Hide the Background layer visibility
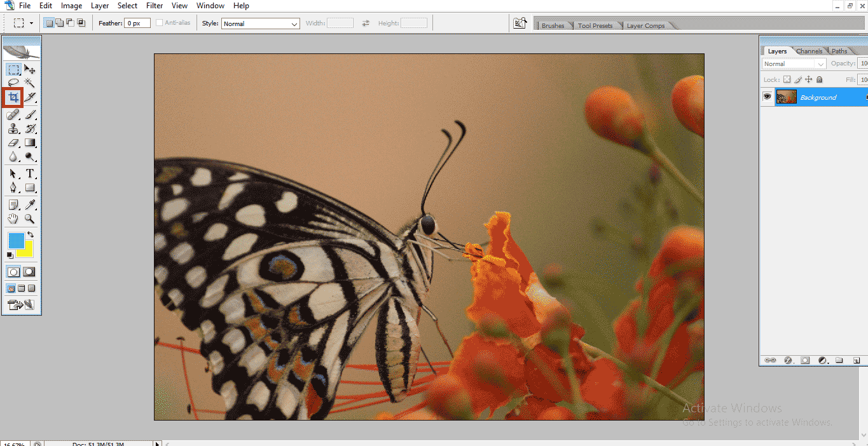The width and height of the screenshot is (868, 446). click(768, 97)
